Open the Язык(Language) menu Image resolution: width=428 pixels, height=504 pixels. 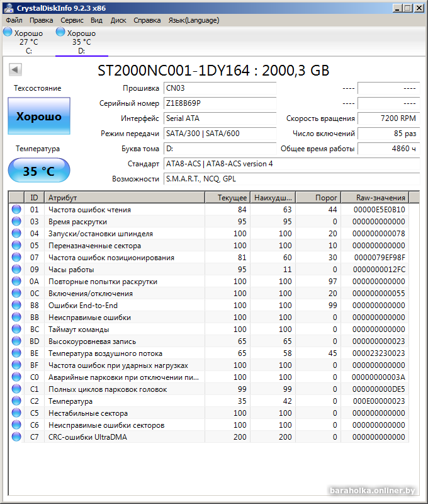(193, 20)
